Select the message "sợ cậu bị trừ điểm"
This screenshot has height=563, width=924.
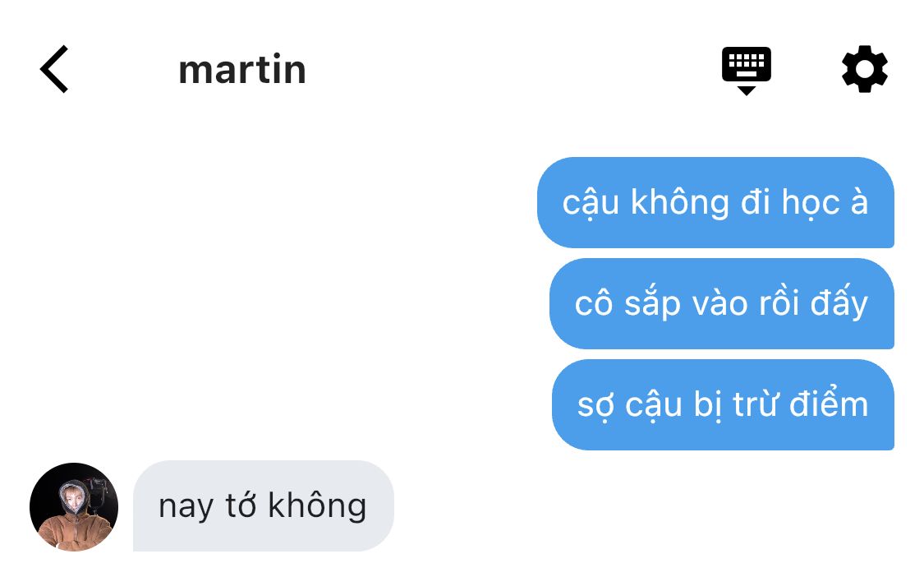(x=723, y=404)
